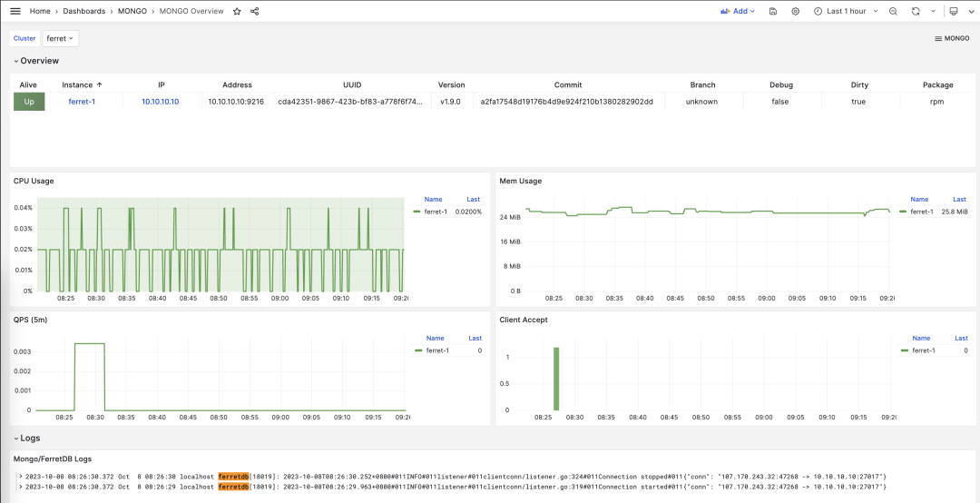Screen dimensions: 980x503
Task: Expand the first FerretDB log entry
Action: (20, 476)
